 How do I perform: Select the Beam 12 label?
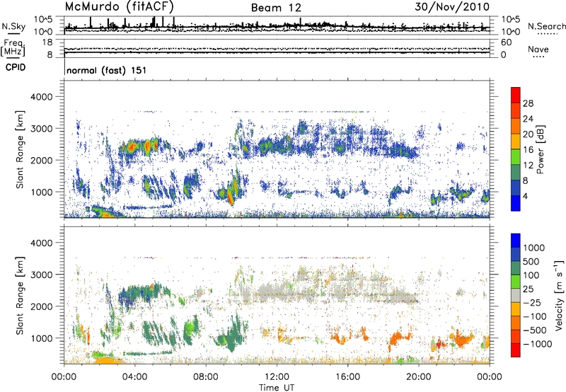tap(276, 8)
